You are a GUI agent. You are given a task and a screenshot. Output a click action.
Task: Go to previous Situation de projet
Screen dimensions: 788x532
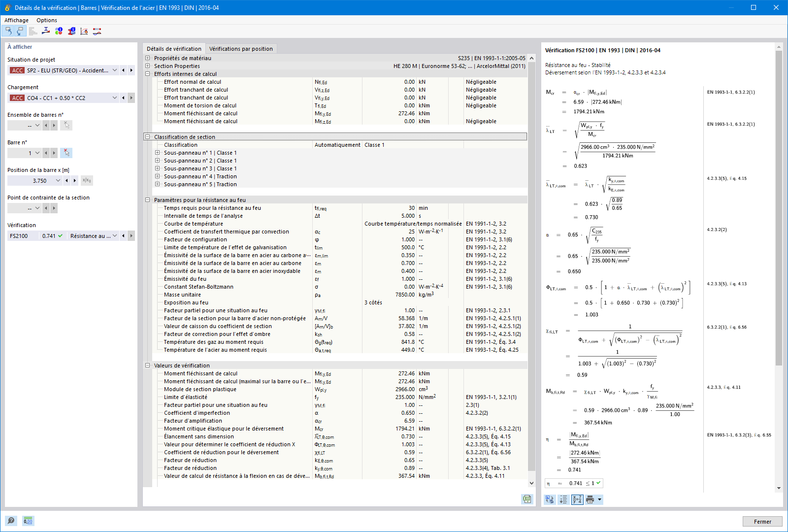pos(123,70)
